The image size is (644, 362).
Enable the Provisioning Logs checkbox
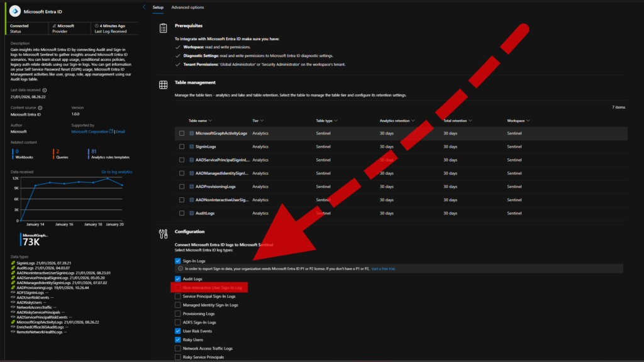(x=178, y=314)
